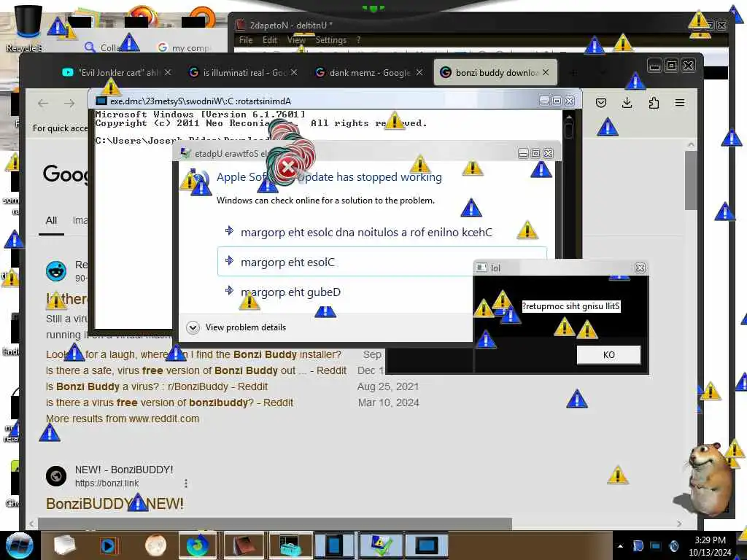Close the lol dialog window
The height and width of the screenshot is (560, 747).
pyautogui.click(x=640, y=268)
